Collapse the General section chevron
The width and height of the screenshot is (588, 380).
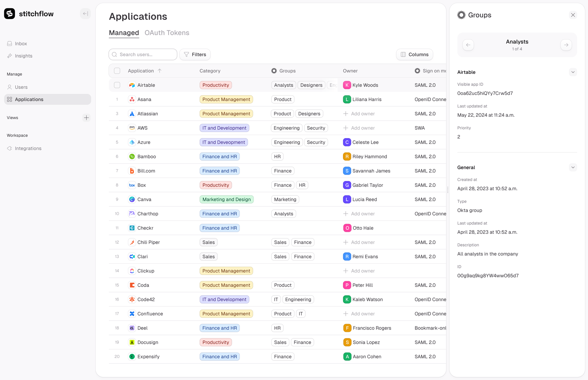[573, 167]
